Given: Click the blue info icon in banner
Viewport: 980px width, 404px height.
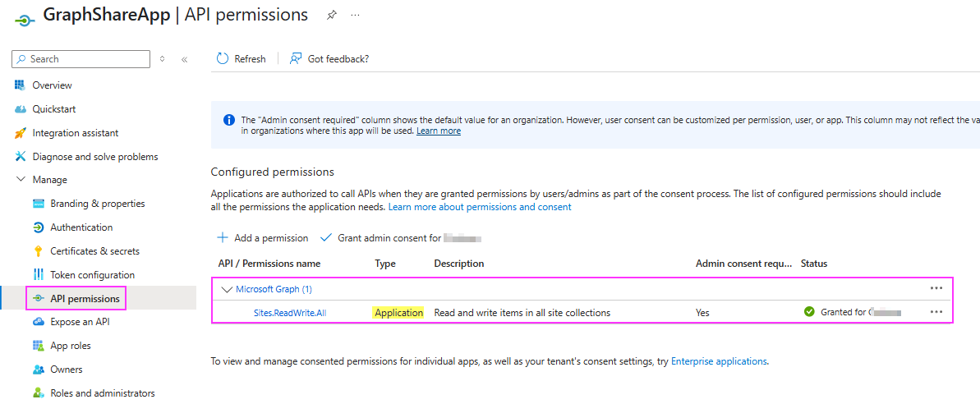Looking at the screenshot, I should pos(228,119).
